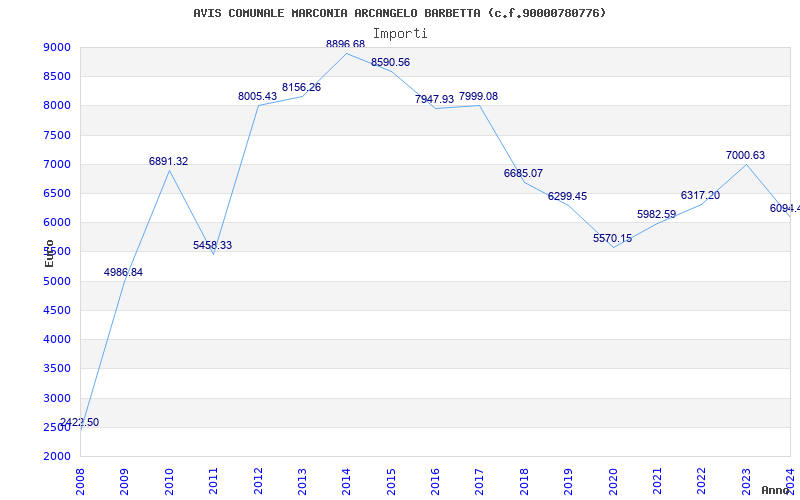
Task: Select the 7947.93 data label
Action: (x=434, y=99)
